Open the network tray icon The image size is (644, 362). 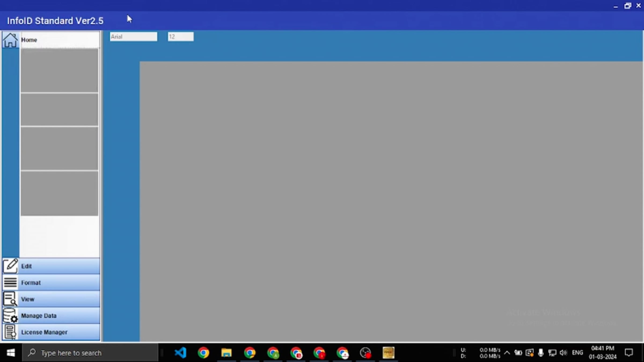(x=552, y=353)
